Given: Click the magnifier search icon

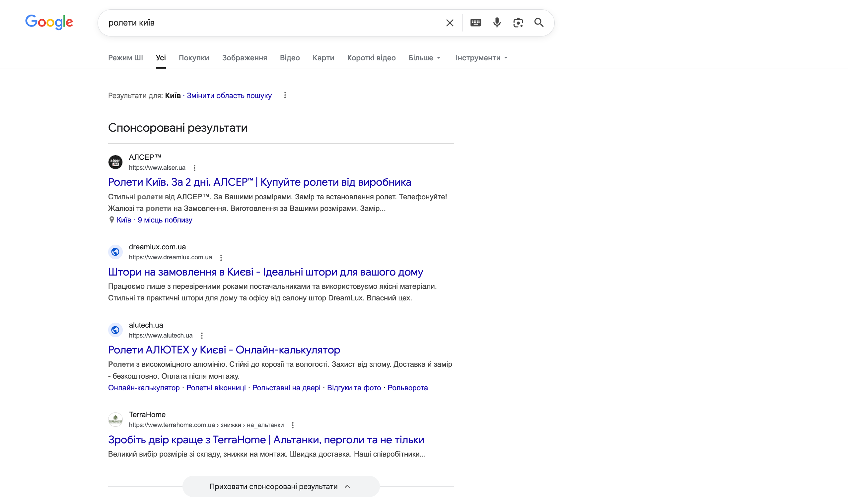Looking at the screenshot, I should (x=539, y=23).
